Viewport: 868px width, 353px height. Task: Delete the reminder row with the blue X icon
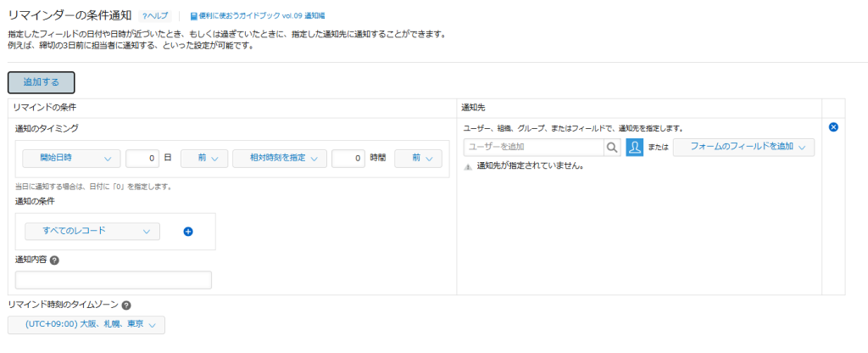[x=833, y=127]
